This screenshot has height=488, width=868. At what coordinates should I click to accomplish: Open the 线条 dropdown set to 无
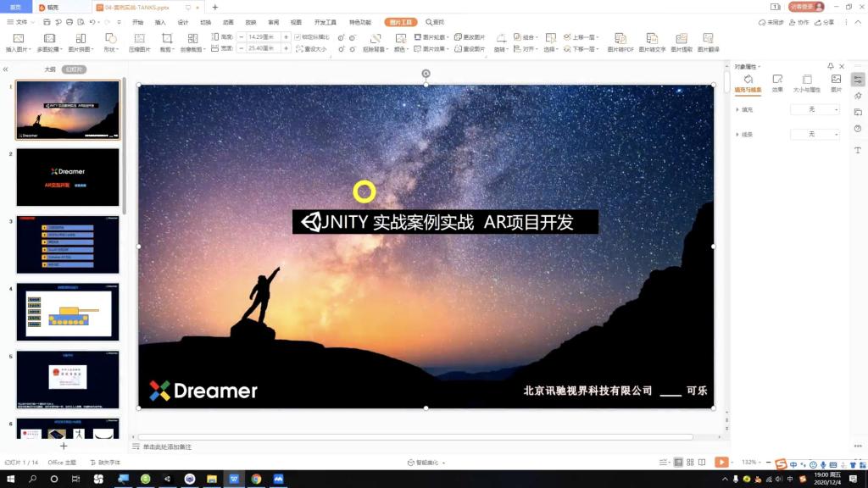(x=815, y=135)
